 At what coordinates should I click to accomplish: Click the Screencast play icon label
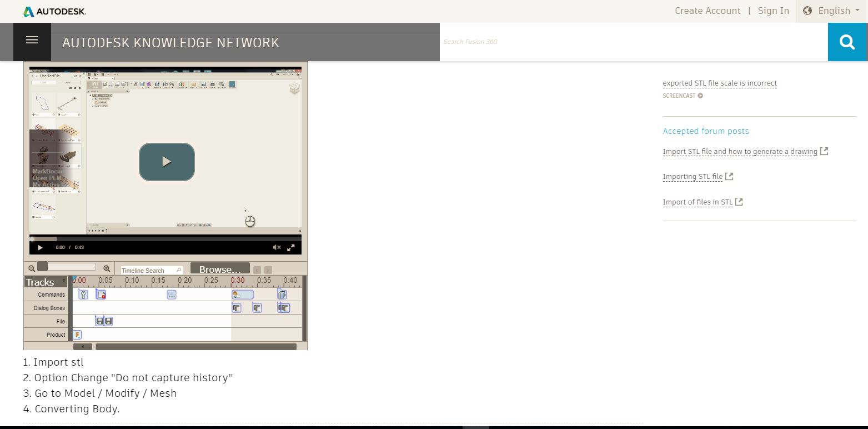click(683, 96)
